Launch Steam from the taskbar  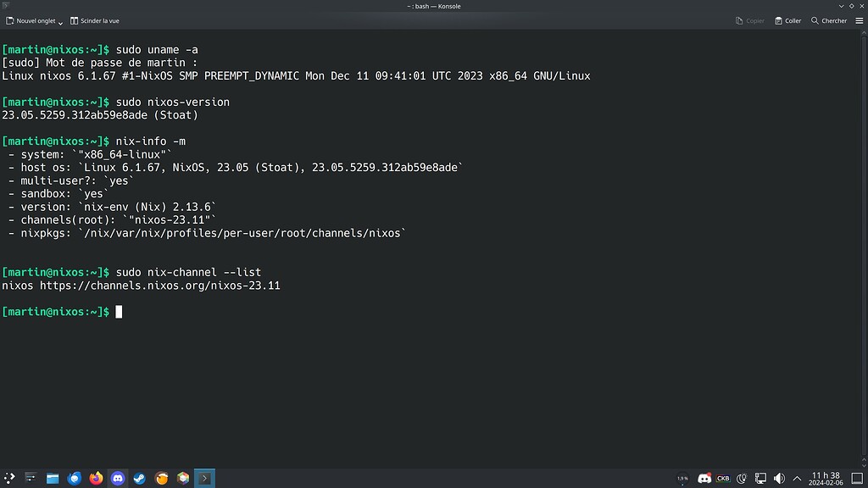click(139, 478)
